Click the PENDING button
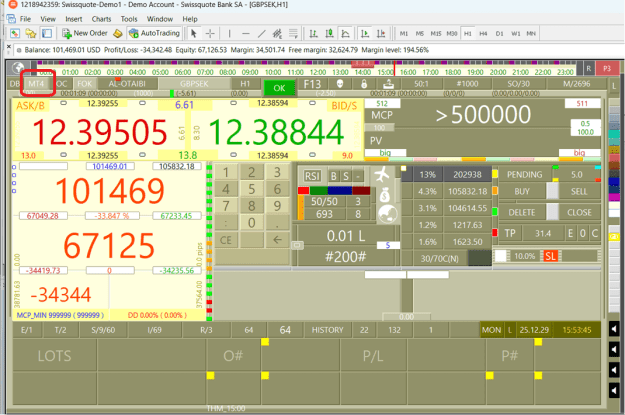625x415 pixels. coord(524,175)
